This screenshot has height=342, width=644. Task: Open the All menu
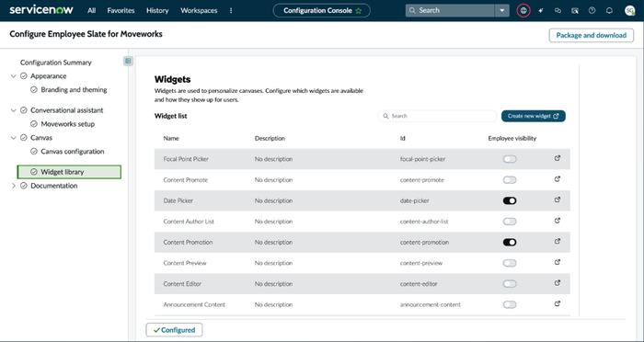[92, 11]
